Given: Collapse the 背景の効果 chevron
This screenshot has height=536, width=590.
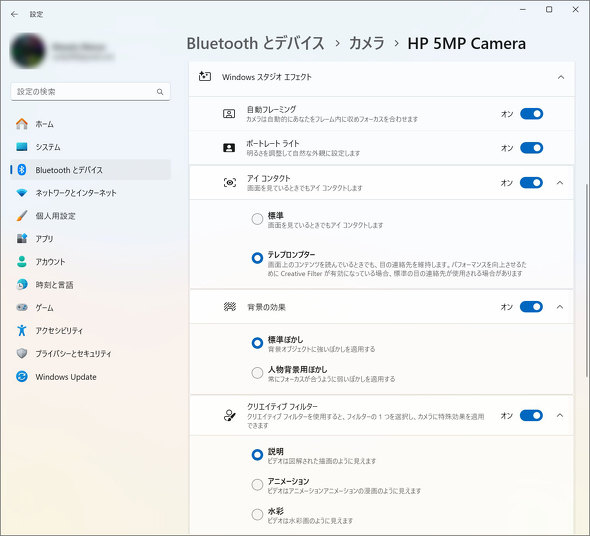Looking at the screenshot, I should (x=560, y=307).
